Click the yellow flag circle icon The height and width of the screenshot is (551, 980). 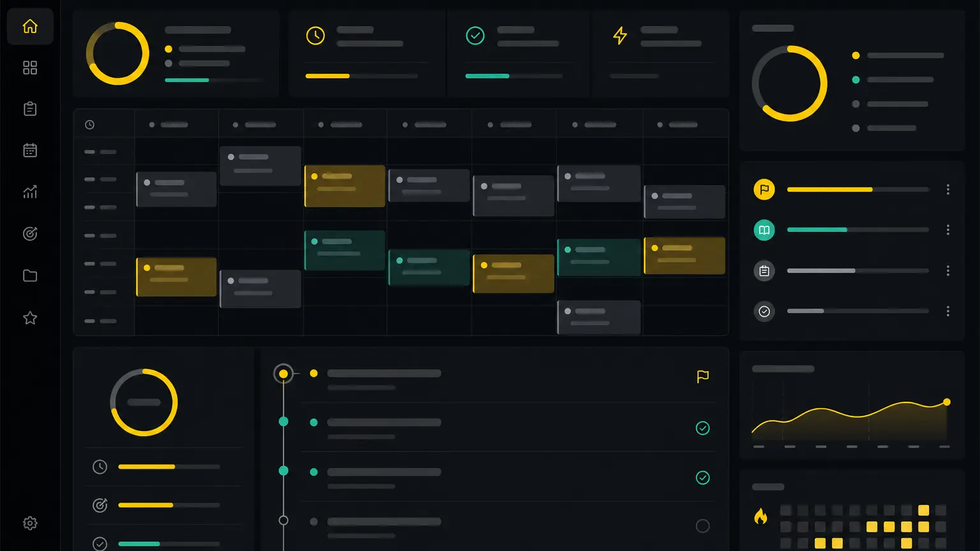[x=764, y=189]
